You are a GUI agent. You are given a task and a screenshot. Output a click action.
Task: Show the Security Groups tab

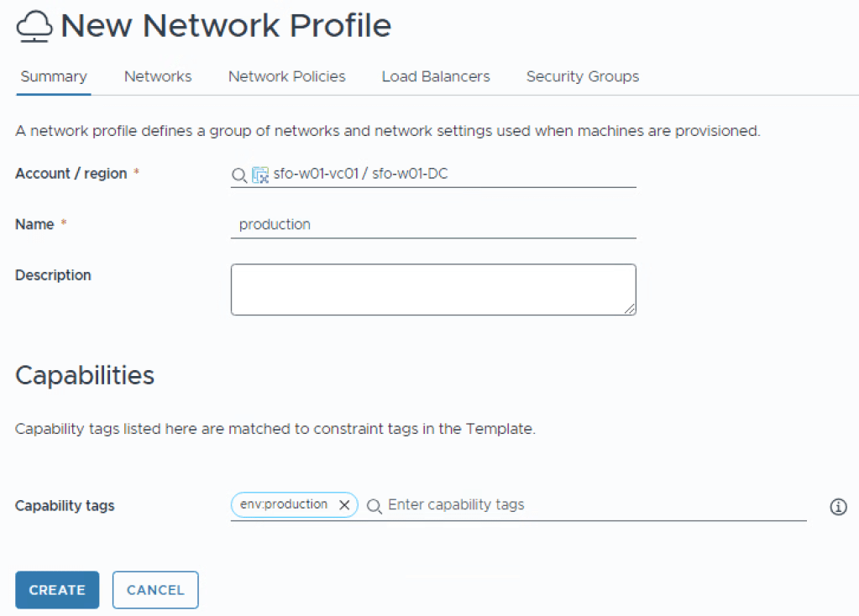pyautogui.click(x=582, y=76)
